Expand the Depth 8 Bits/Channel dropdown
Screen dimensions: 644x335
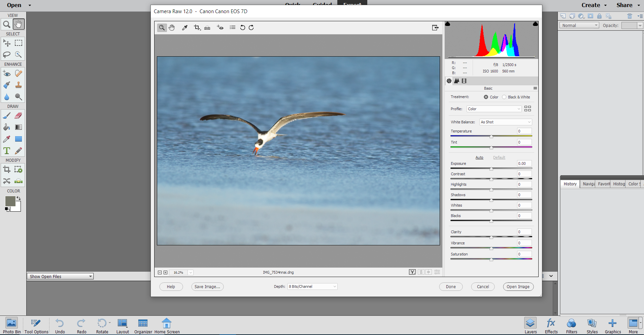point(312,286)
